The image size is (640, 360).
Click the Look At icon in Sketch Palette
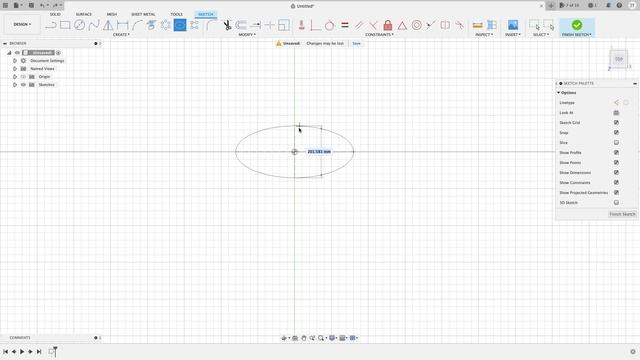coord(616,113)
